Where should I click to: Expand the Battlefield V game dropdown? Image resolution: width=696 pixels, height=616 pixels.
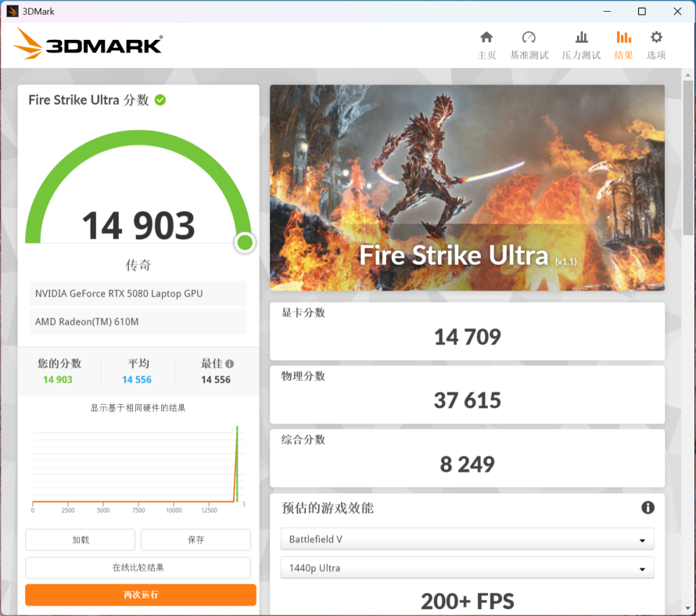click(467, 539)
